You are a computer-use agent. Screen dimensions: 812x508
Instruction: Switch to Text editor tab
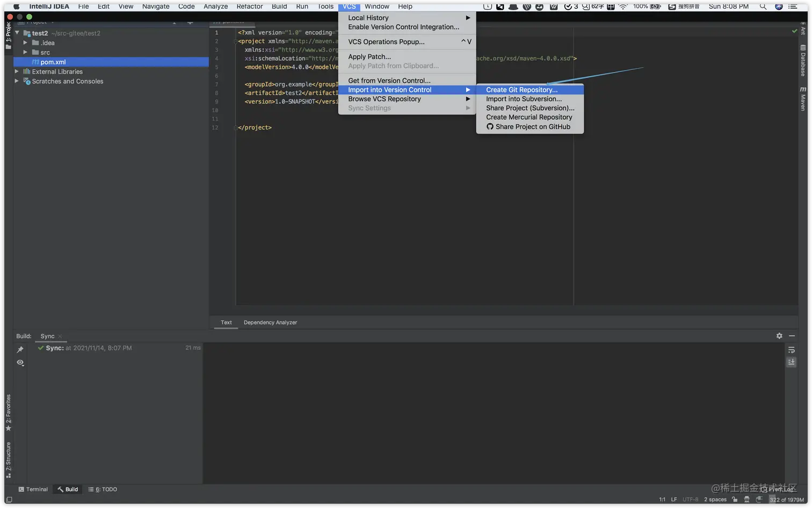pyautogui.click(x=226, y=323)
